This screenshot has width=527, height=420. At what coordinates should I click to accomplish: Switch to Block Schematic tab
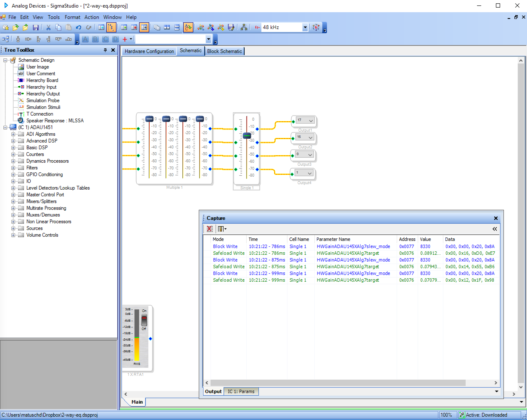pos(224,51)
